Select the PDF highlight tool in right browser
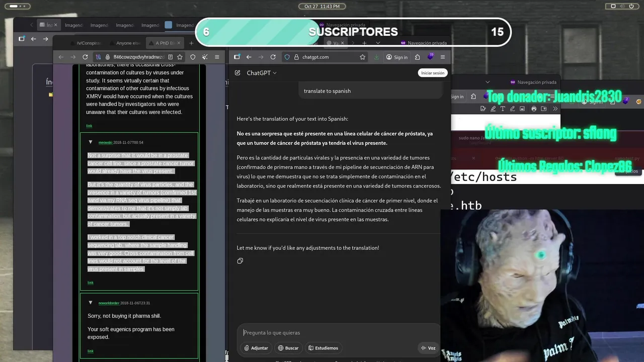Image resolution: width=644 pixels, height=362 pixels. [x=493, y=109]
